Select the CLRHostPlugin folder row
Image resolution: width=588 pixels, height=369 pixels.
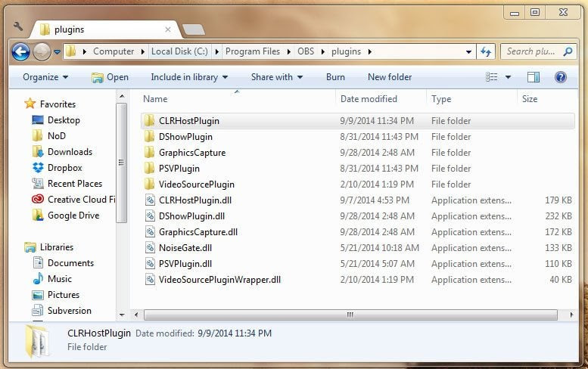(358, 121)
